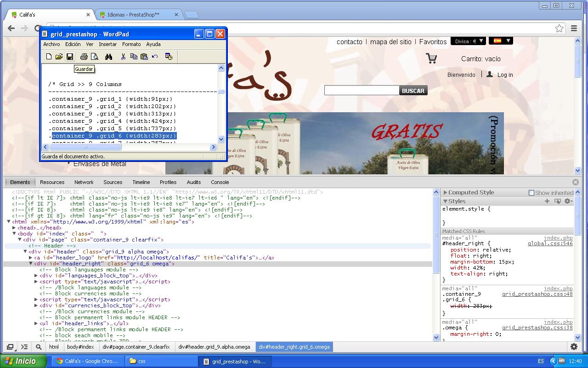Save the document with WordPad's floppy icon
Screen dimensions: 588x368
click(x=70, y=57)
